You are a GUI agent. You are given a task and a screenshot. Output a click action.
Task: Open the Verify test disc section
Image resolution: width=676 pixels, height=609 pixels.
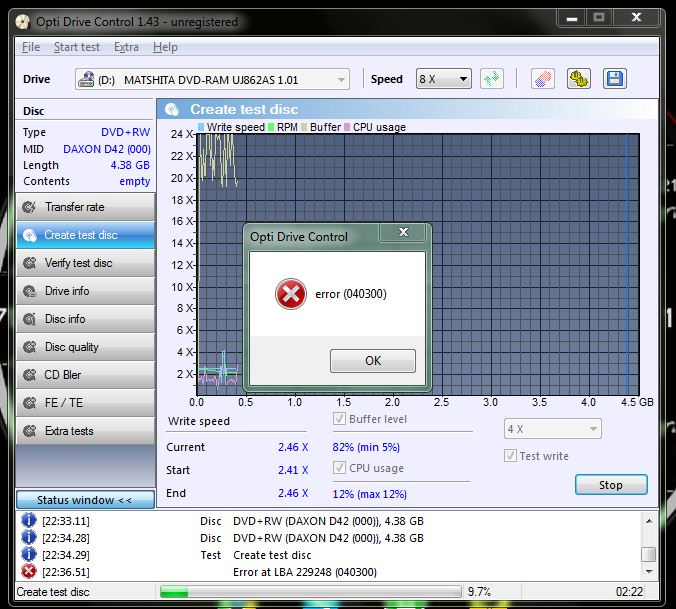(85, 263)
